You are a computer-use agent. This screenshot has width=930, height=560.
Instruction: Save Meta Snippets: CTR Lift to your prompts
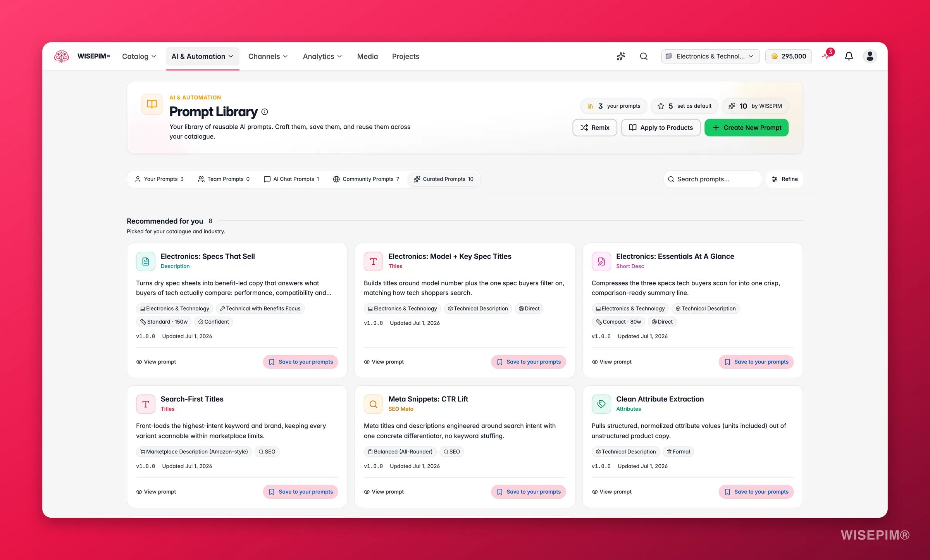[x=529, y=491]
